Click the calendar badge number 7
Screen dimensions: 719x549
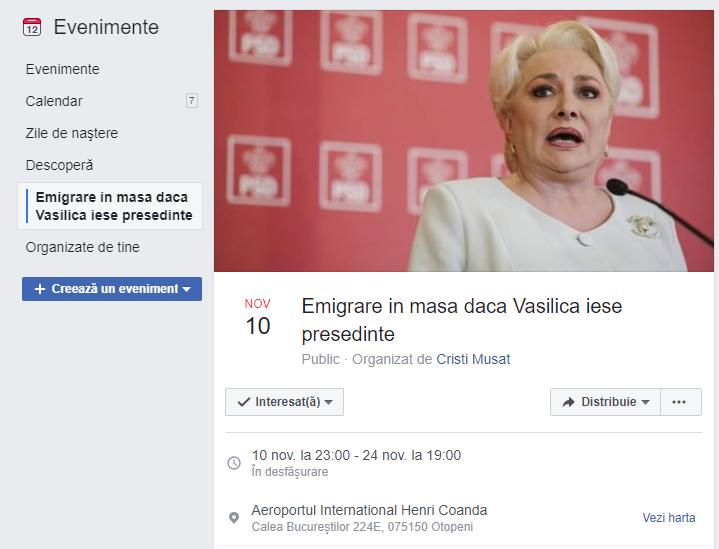tap(192, 100)
